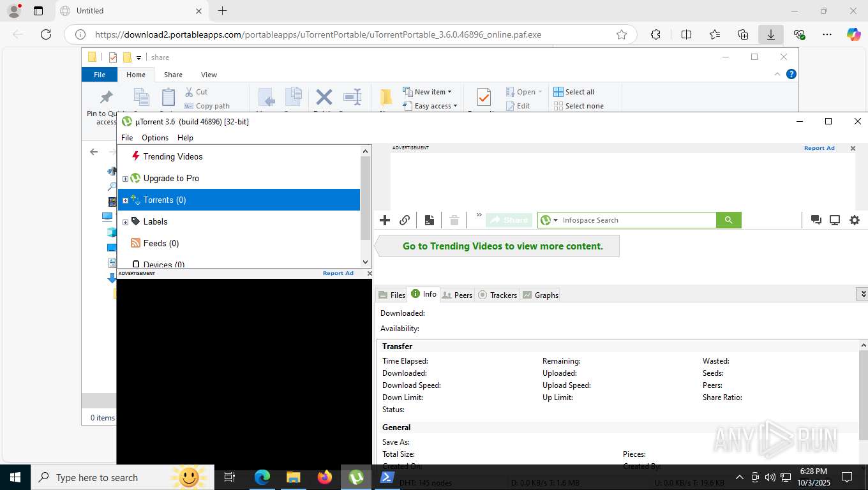The width and height of the screenshot is (868, 490).
Task: Click the browser favorite star icon
Action: click(622, 34)
